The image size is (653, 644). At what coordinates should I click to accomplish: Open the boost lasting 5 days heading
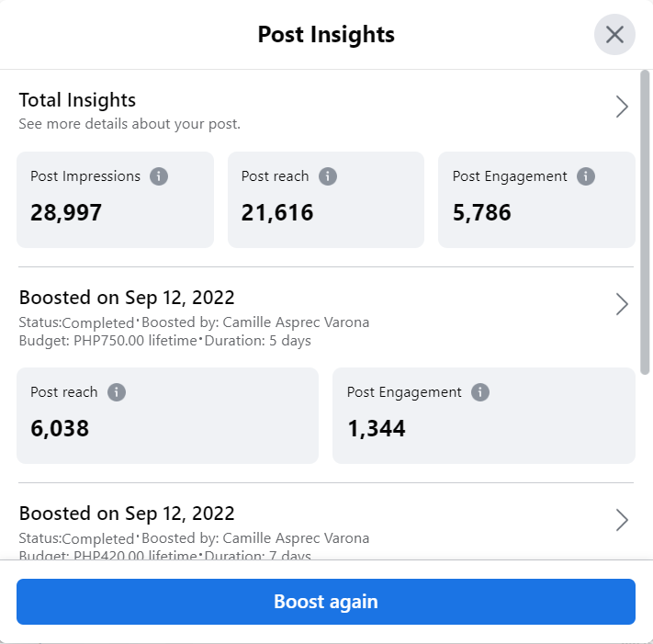tap(127, 298)
